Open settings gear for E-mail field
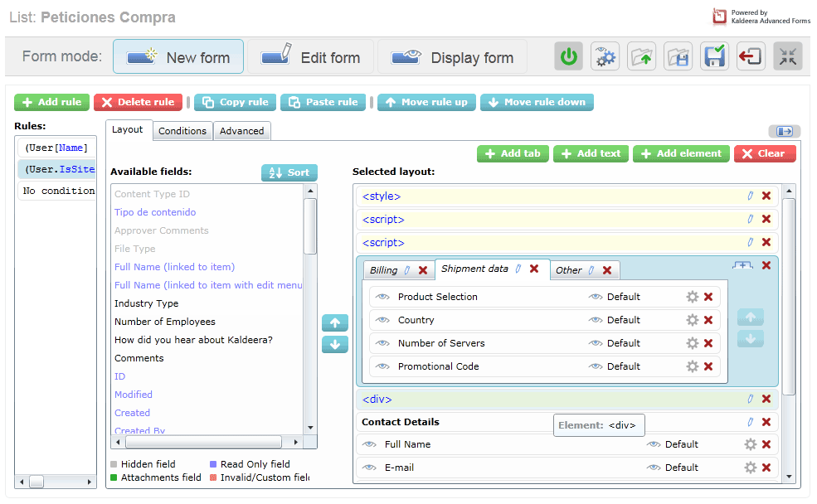Image resolution: width=817 pixels, height=504 pixels. click(x=751, y=468)
